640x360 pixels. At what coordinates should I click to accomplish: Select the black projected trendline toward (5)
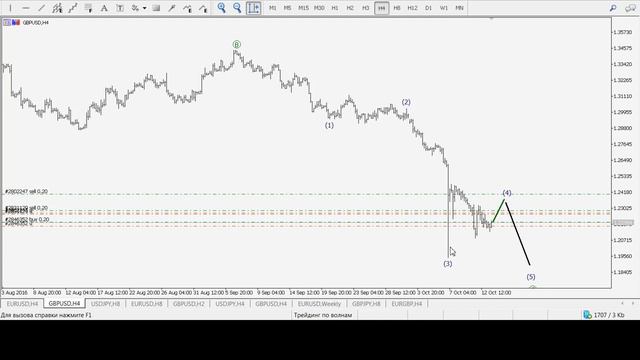[x=518, y=233]
